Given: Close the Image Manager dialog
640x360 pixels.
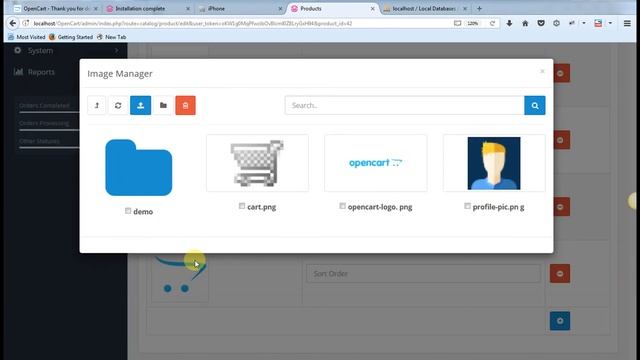Looking at the screenshot, I should coord(542,71).
